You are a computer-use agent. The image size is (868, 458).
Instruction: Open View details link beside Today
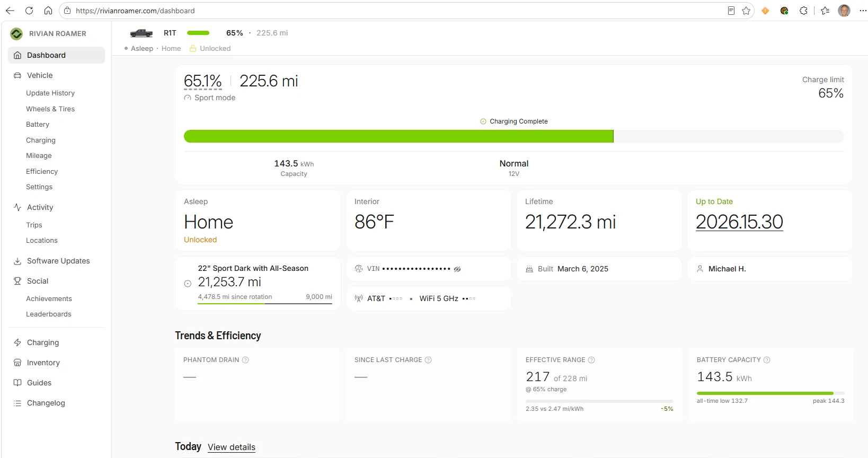tap(232, 447)
